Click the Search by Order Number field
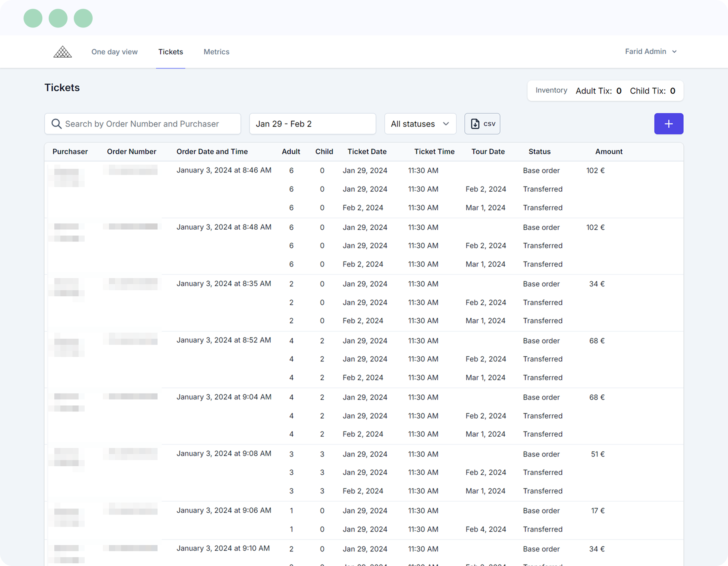Screen dimensions: 728x566 coord(143,124)
